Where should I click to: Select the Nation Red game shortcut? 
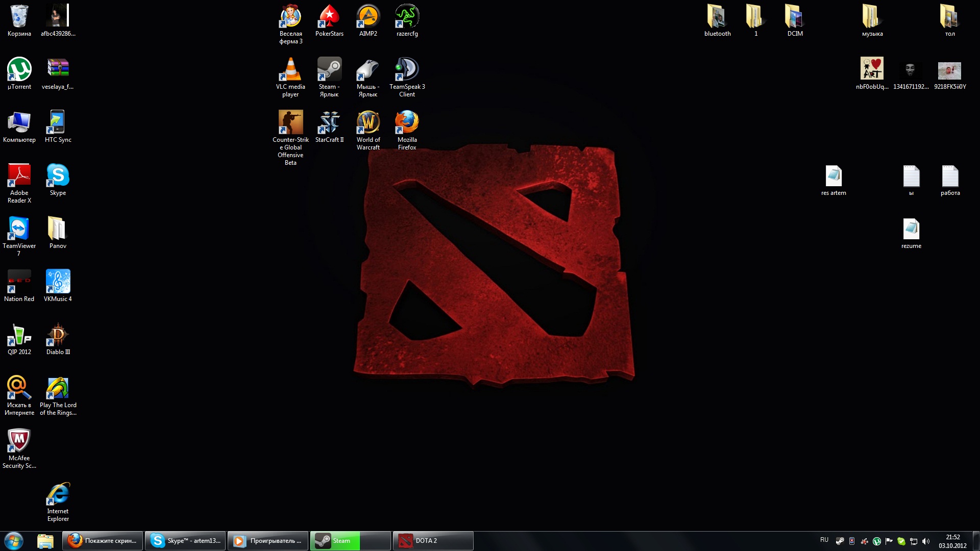(x=19, y=286)
